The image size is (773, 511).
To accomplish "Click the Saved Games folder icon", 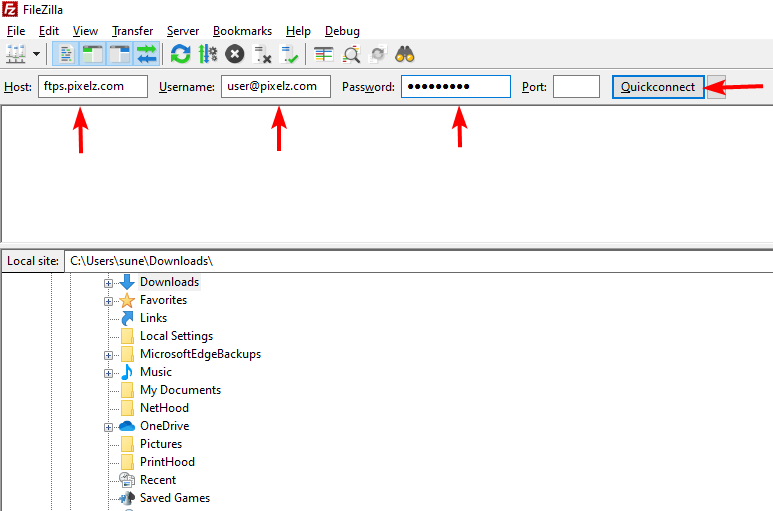I will [127, 498].
